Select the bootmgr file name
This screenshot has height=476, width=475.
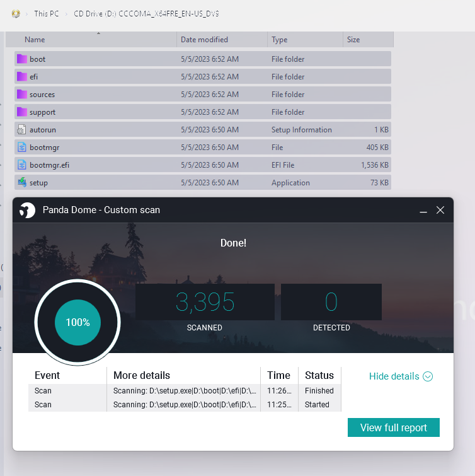point(44,148)
